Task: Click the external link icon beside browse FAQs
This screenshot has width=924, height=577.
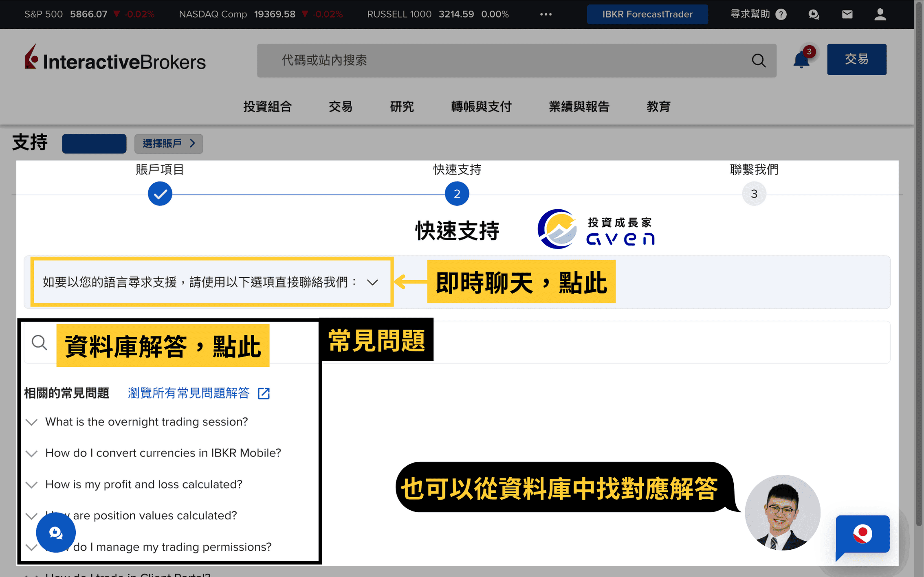Action: (x=264, y=393)
